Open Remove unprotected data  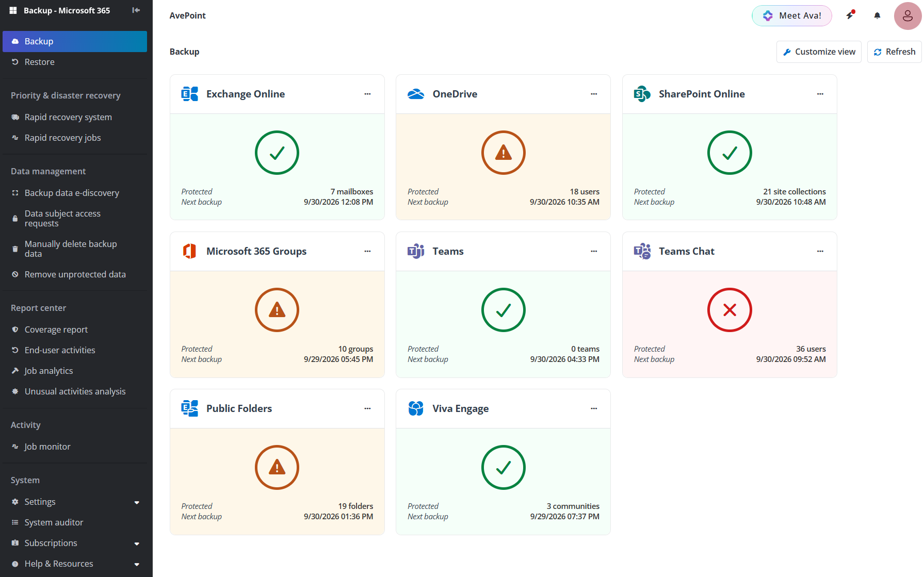coord(75,274)
